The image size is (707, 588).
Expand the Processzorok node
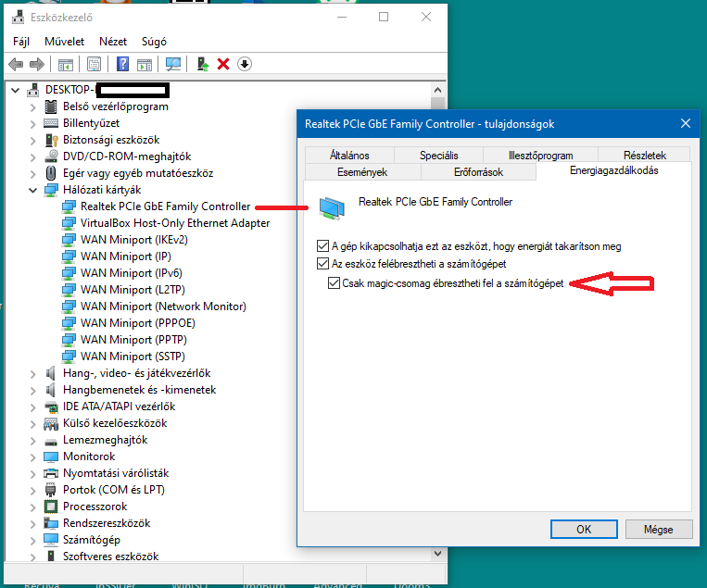coord(32,507)
